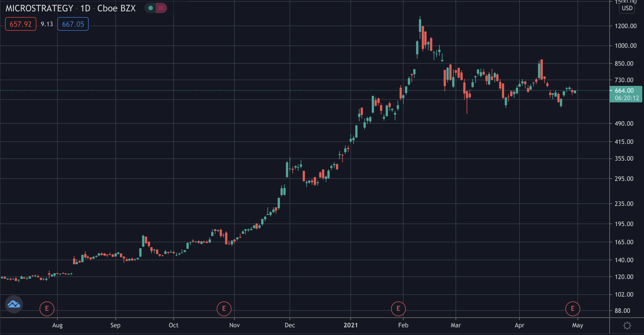Click the earnings marker before May
The width and height of the screenshot is (644, 335).
click(x=572, y=309)
